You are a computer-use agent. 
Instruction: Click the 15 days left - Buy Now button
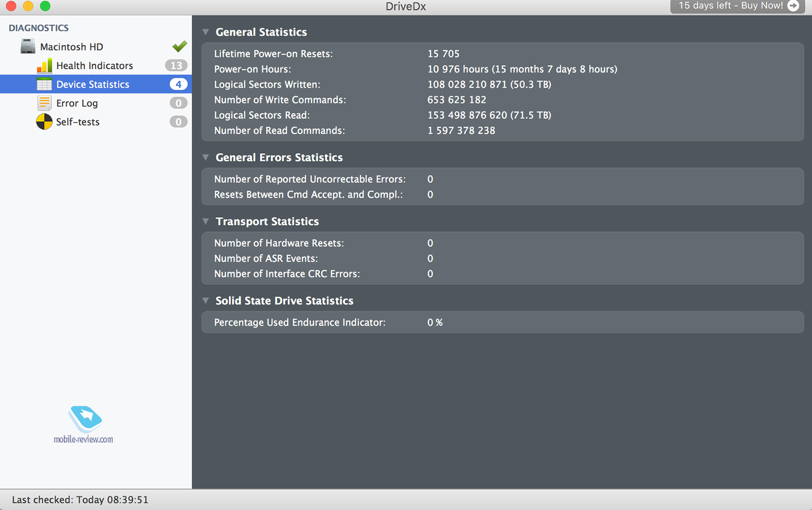(x=737, y=6)
